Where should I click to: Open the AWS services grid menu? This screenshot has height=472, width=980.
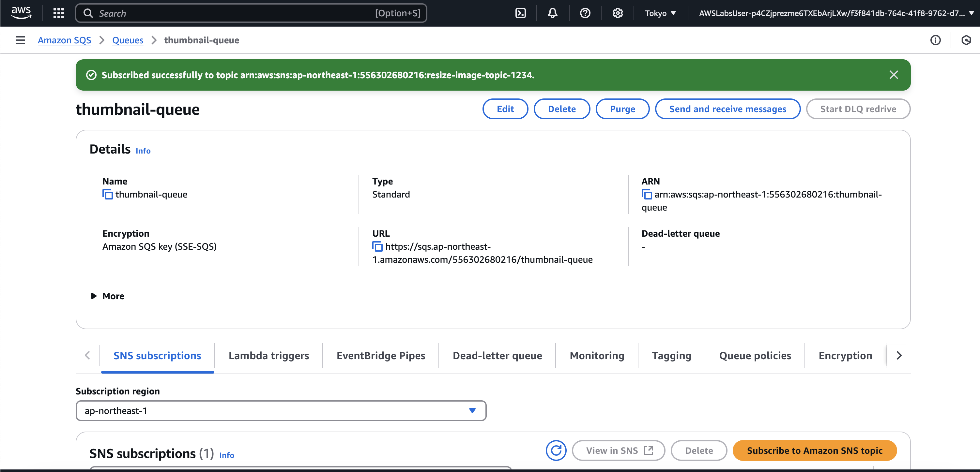point(59,13)
